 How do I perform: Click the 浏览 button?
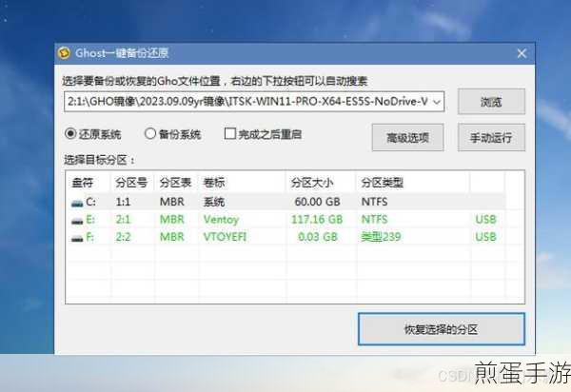(491, 102)
